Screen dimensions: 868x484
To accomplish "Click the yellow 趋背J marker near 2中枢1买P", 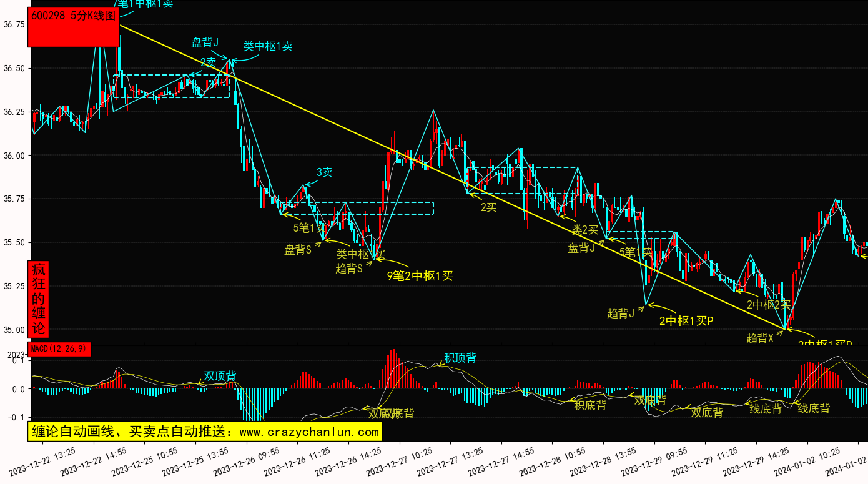I will (x=620, y=314).
